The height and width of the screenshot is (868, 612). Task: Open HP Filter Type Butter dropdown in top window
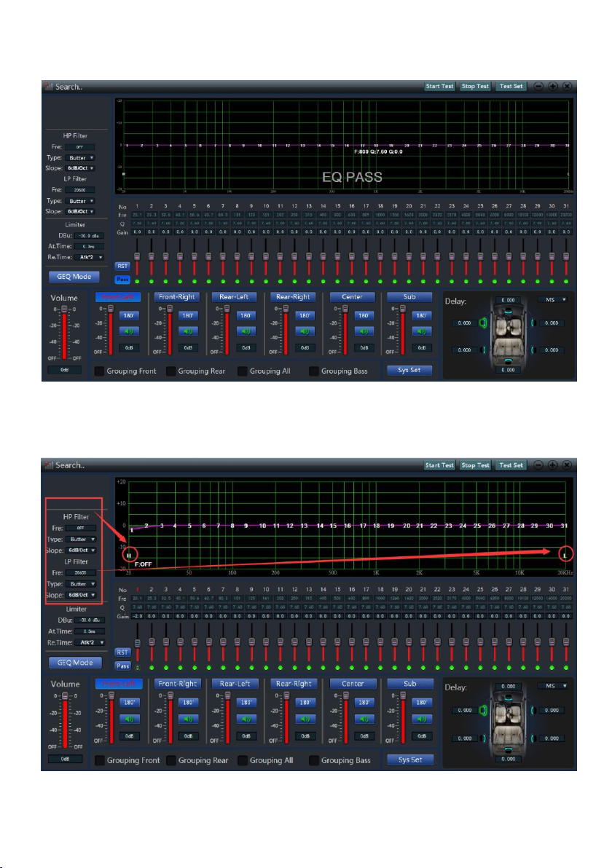point(80,158)
